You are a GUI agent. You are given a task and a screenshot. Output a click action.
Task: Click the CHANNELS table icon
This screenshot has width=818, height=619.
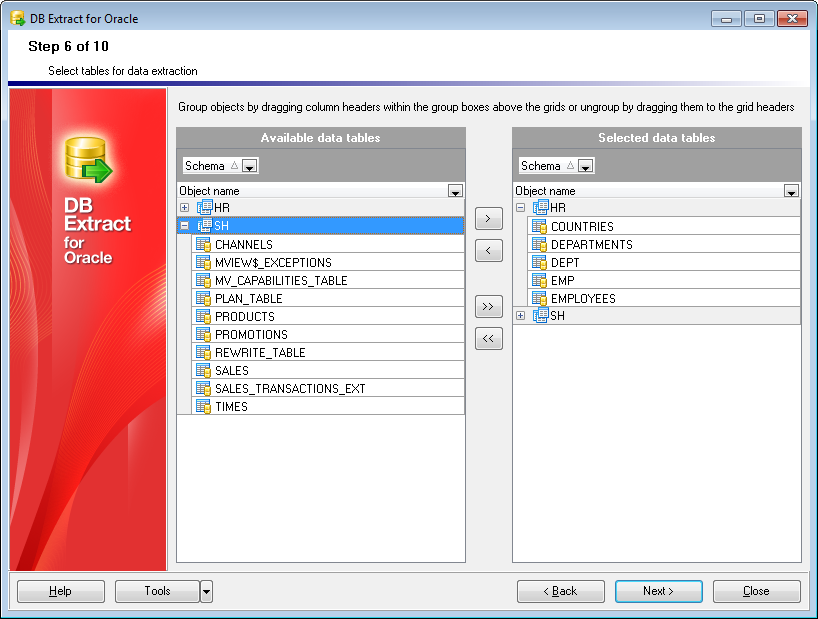tap(203, 244)
